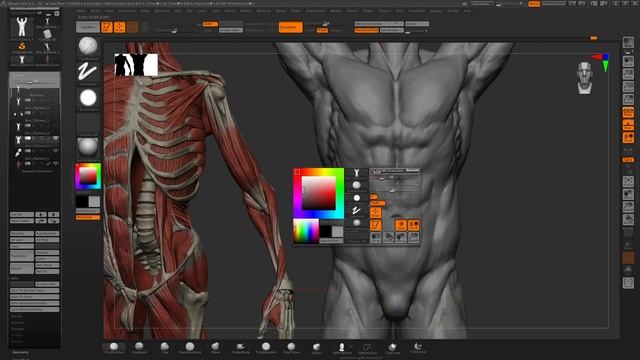
Task: Click the left shelf color picker square
Action: point(88,176)
